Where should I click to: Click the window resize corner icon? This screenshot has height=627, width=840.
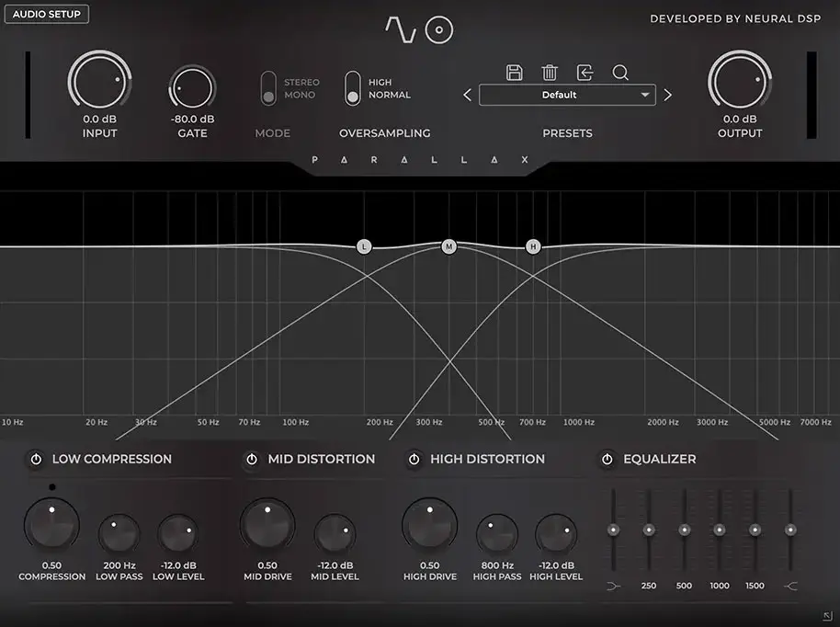pos(828,616)
